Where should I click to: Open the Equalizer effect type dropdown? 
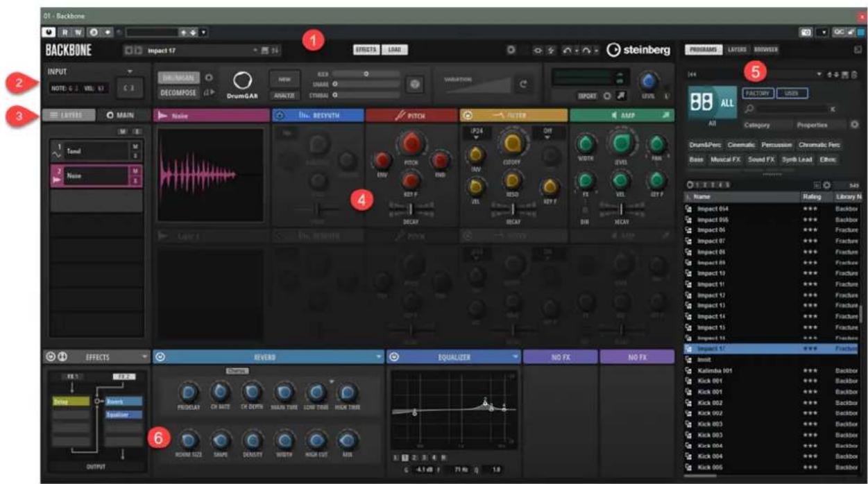tap(515, 357)
